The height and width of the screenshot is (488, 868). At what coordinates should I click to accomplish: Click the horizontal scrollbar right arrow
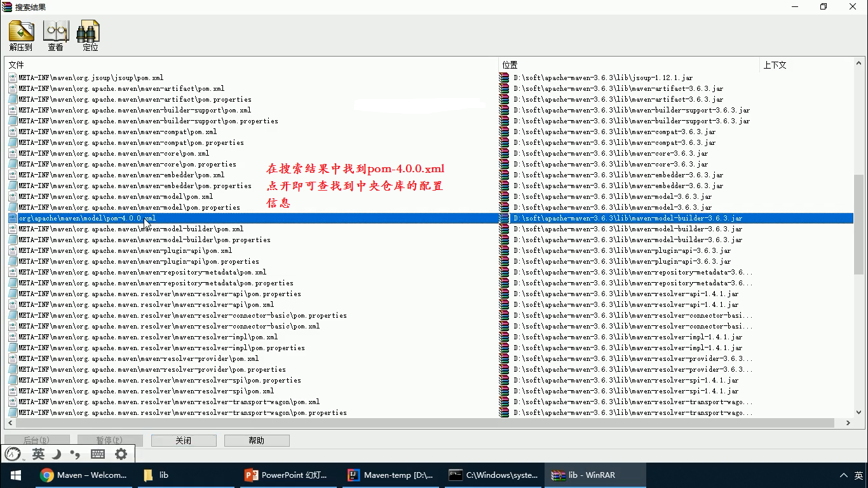click(848, 423)
